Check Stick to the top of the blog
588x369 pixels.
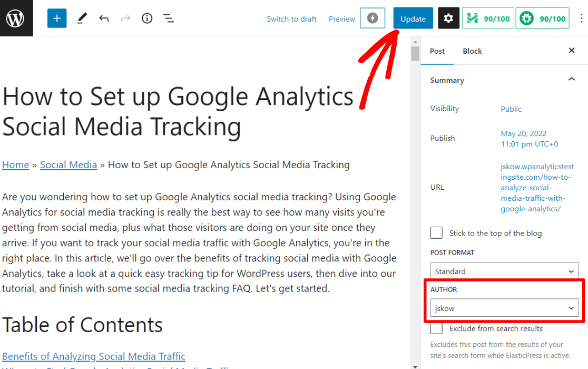436,232
